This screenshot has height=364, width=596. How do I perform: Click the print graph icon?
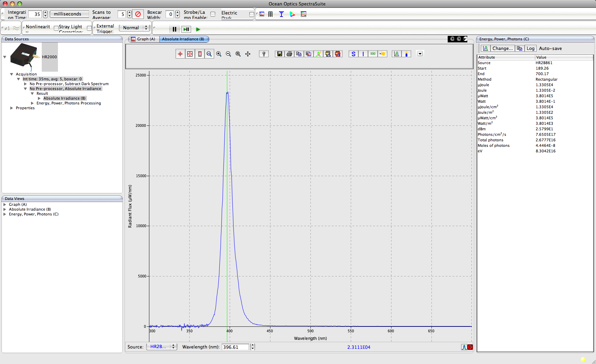289,54
